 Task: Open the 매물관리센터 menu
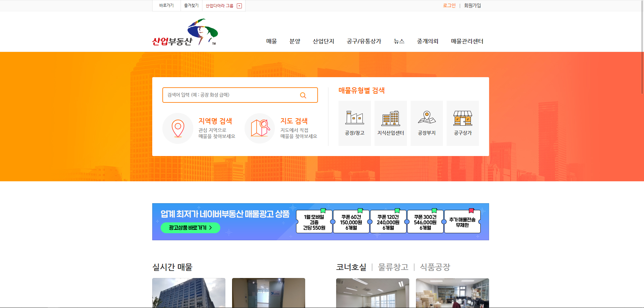pyautogui.click(x=467, y=41)
